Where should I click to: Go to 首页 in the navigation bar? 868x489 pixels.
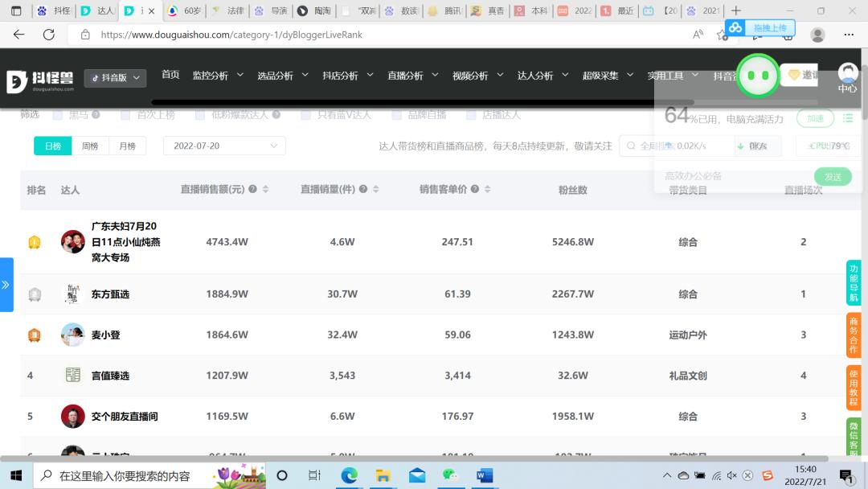(x=170, y=75)
